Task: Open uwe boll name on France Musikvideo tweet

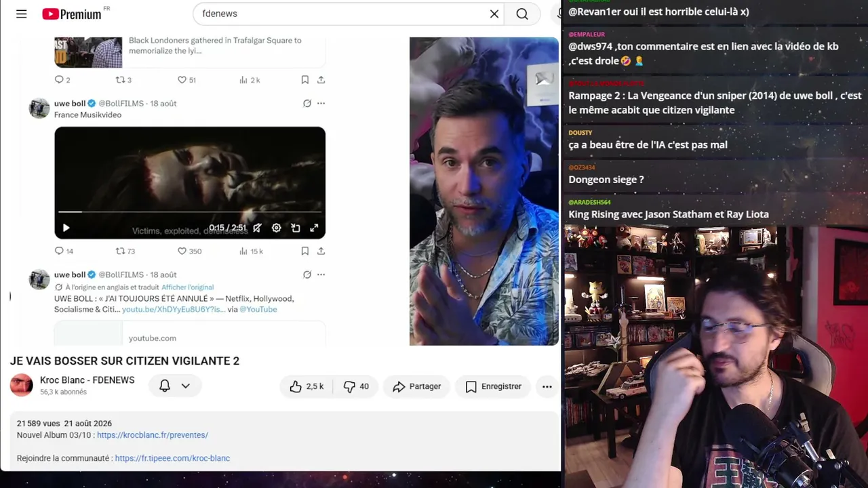Action: pos(70,104)
